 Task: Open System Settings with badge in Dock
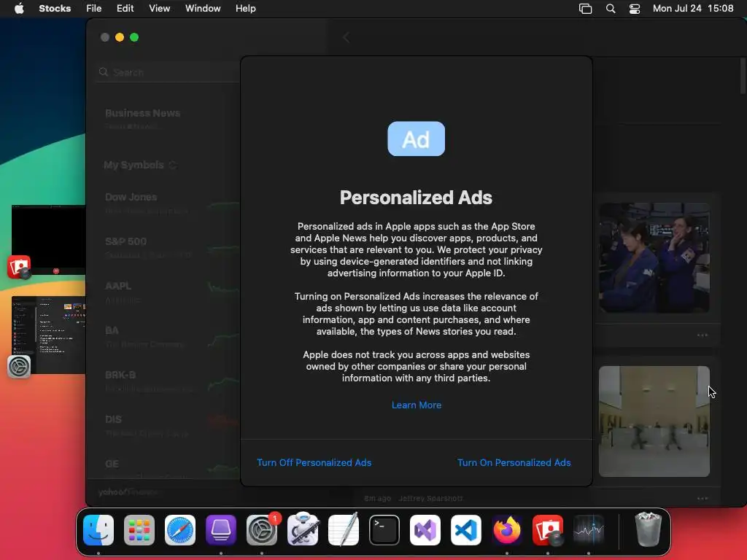click(262, 530)
